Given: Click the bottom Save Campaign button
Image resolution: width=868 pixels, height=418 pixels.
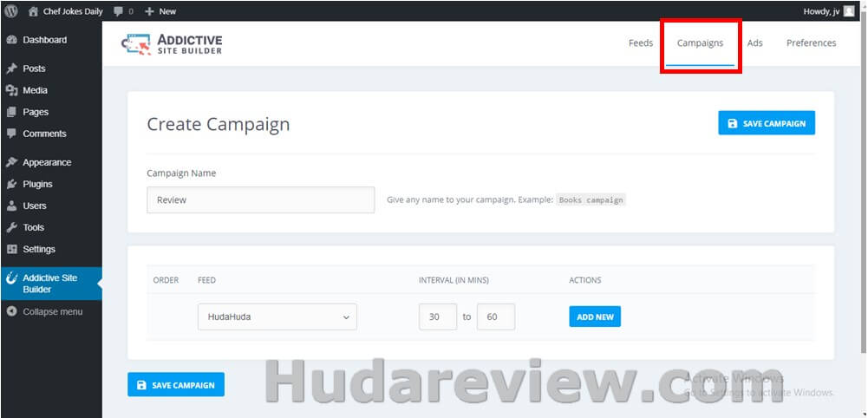Looking at the screenshot, I should point(176,384).
